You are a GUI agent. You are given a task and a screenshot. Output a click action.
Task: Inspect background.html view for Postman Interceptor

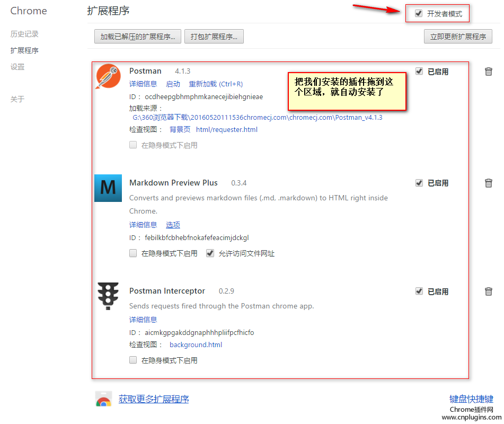pos(196,345)
